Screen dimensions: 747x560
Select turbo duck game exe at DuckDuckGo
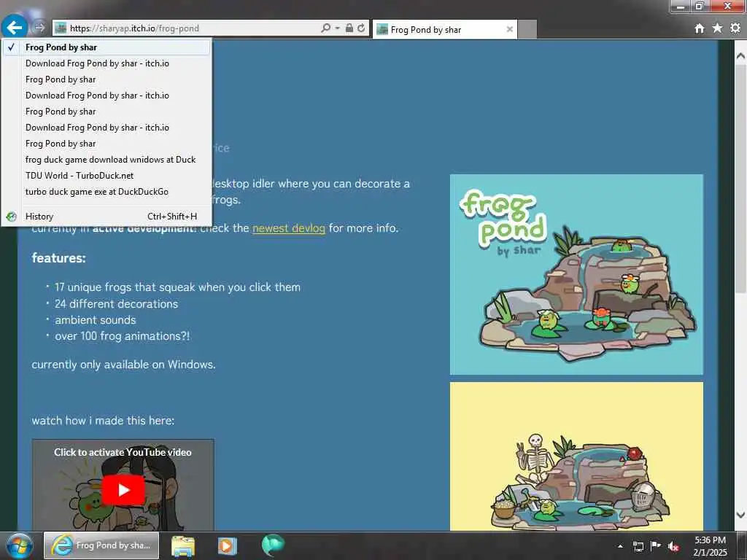[x=107, y=192]
